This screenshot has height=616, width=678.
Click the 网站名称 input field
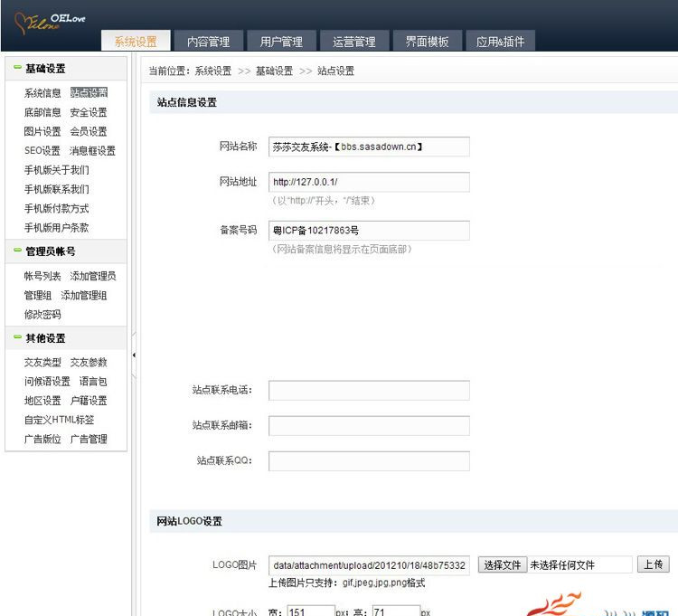pos(369,147)
